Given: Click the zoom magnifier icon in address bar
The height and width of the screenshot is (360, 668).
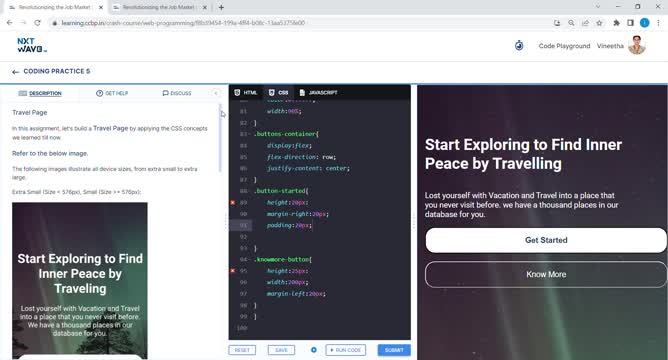Looking at the screenshot, I should coord(571,23).
